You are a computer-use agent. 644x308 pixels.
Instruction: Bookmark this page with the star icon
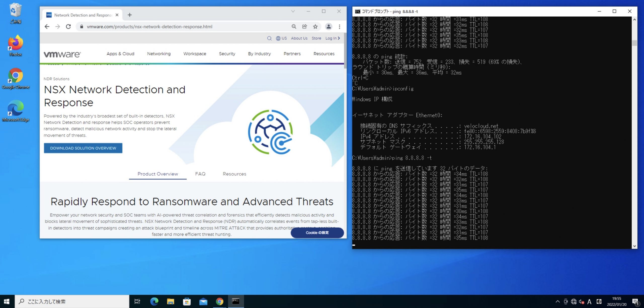[x=315, y=26]
